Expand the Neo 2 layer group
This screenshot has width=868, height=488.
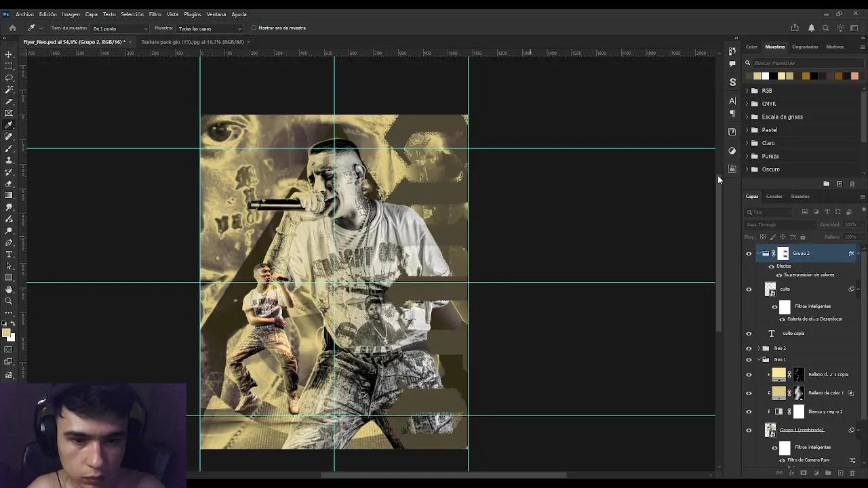759,348
